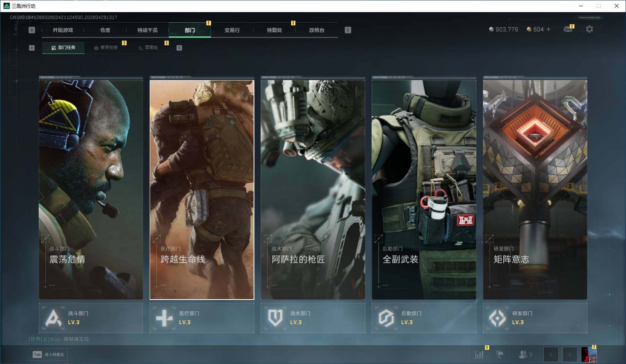
Task: Open the 矩阵意志 research mission card
Action: (535, 189)
